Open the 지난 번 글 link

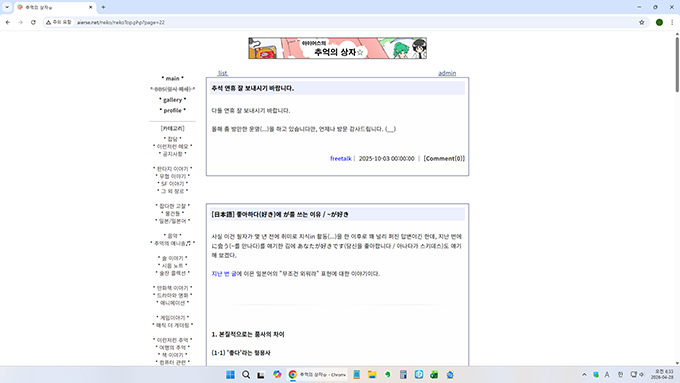(x=224, y=274)
